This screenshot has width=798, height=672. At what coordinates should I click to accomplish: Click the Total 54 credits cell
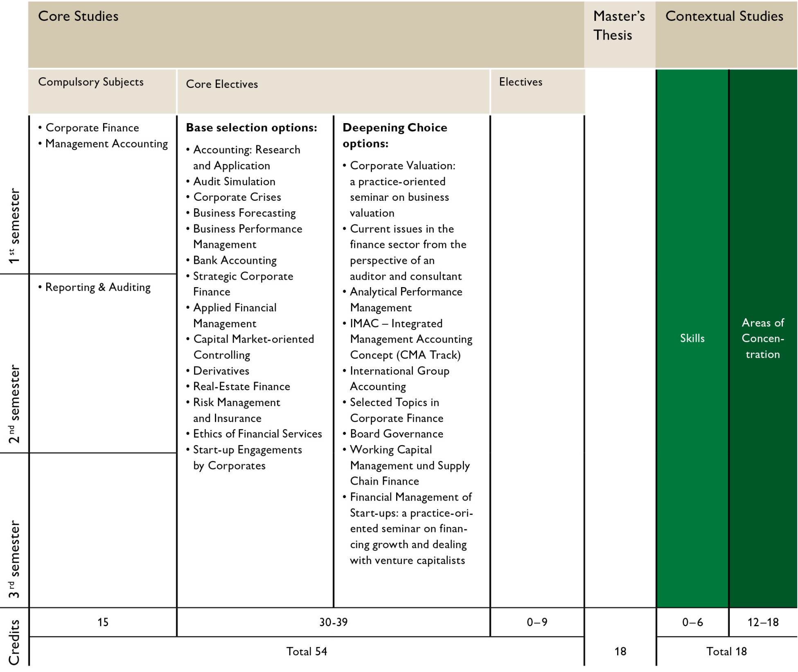307,652
